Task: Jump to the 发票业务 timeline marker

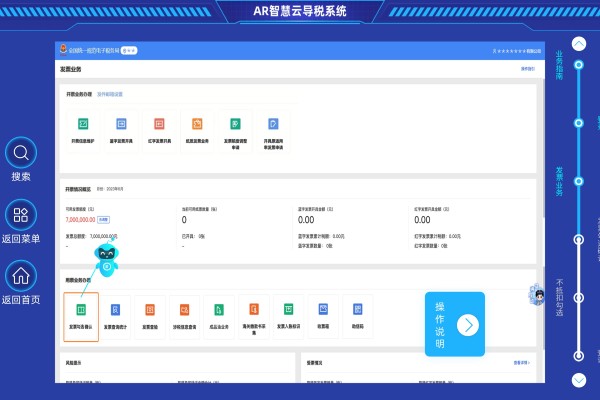Action: pyautogui.click(x=579, y=181)
